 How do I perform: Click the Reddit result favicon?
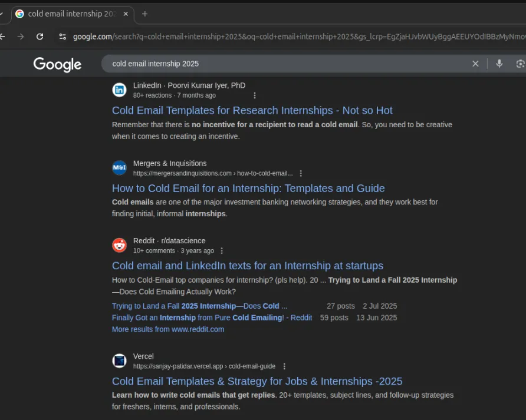[119, 245]
